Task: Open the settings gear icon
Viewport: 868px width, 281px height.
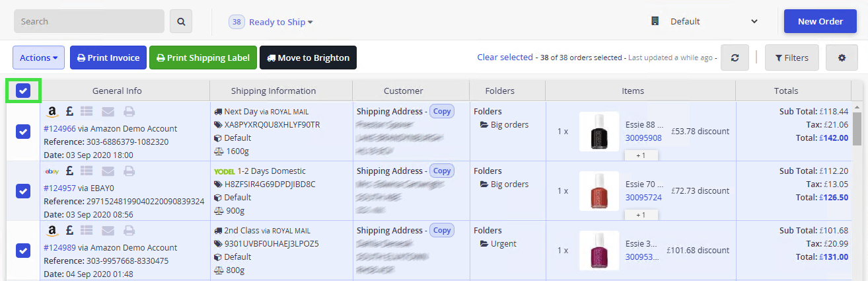Action: click(x=842, y=58)
